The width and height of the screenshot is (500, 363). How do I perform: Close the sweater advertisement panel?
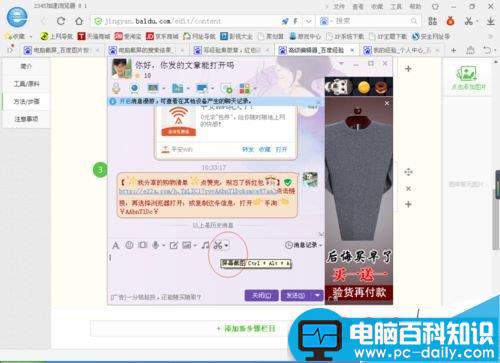(x=387, y=103)
